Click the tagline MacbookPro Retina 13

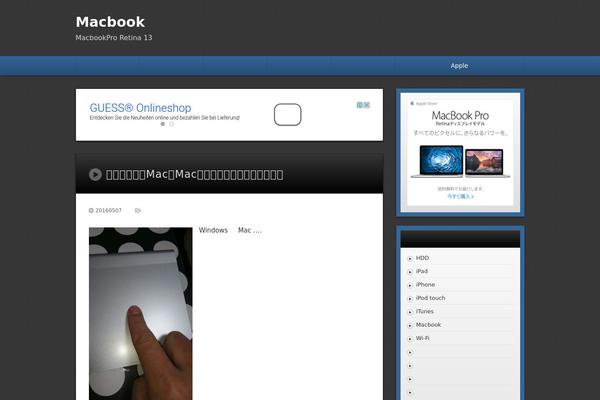[x=114, y=38]
